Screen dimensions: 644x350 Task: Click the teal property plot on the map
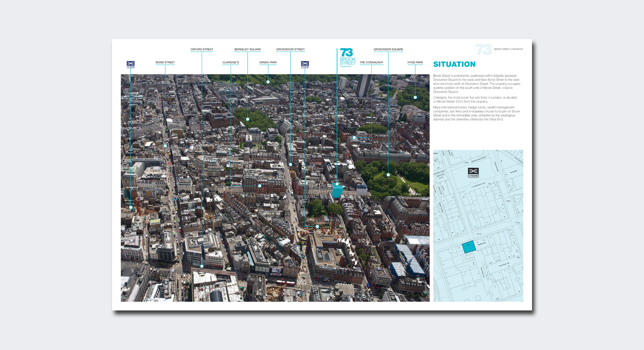(x=469, y=247)
